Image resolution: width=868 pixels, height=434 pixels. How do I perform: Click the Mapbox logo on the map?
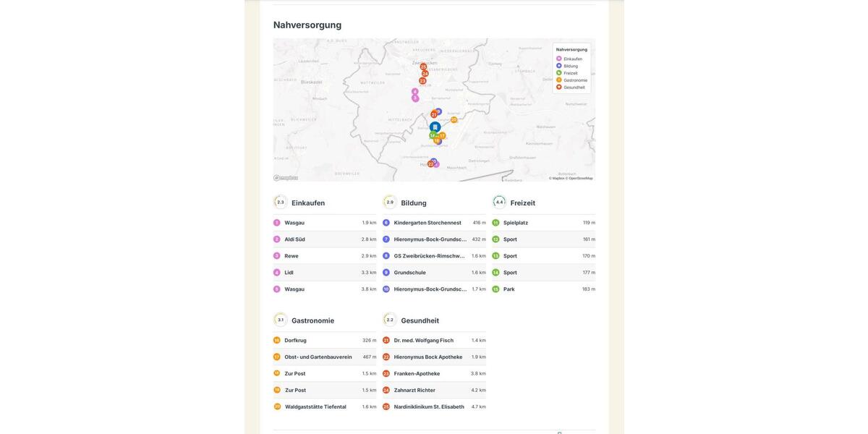[x=286, y=178]
